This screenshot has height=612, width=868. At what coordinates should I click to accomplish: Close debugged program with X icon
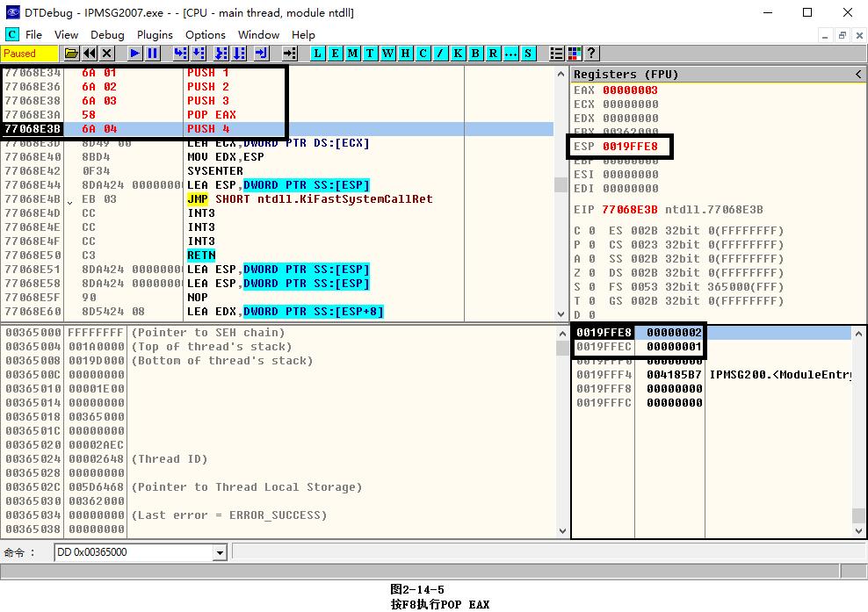tap(106, 54)
